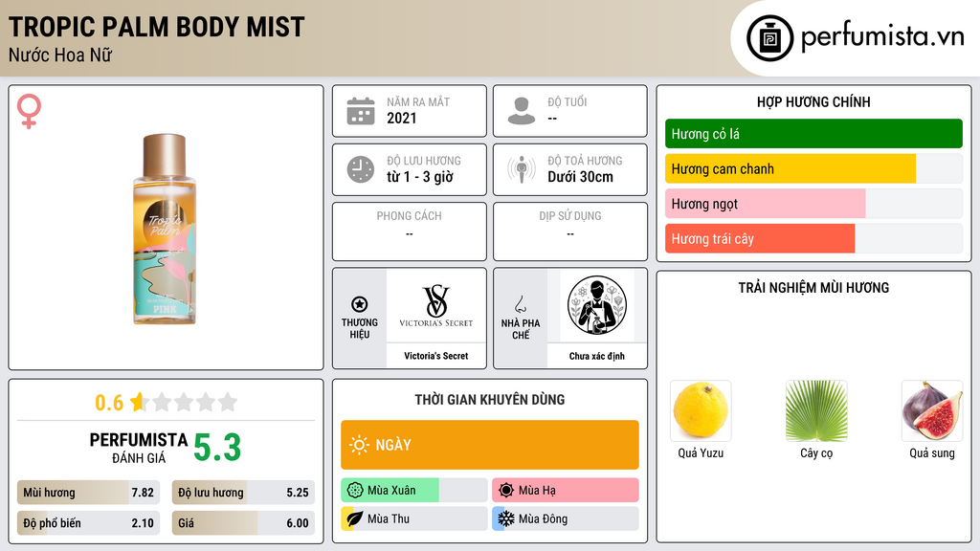Click the Hương cỏ lá green bar
This screenshot has height=551, width=980.
click(813, 134)
